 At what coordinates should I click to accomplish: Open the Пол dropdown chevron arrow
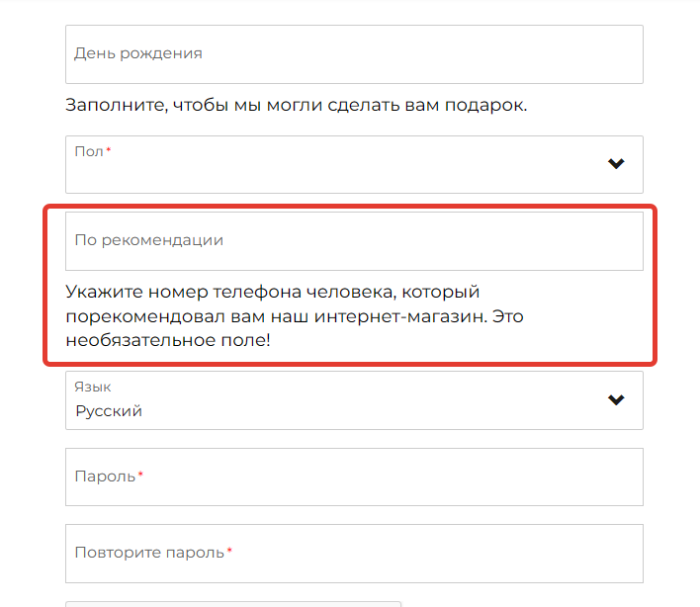616,164
